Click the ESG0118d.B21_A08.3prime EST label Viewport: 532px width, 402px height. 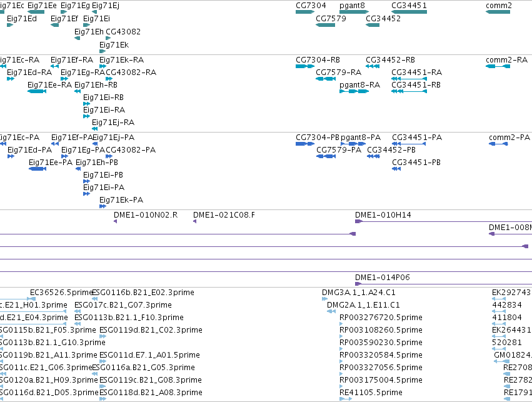[151, 392]
